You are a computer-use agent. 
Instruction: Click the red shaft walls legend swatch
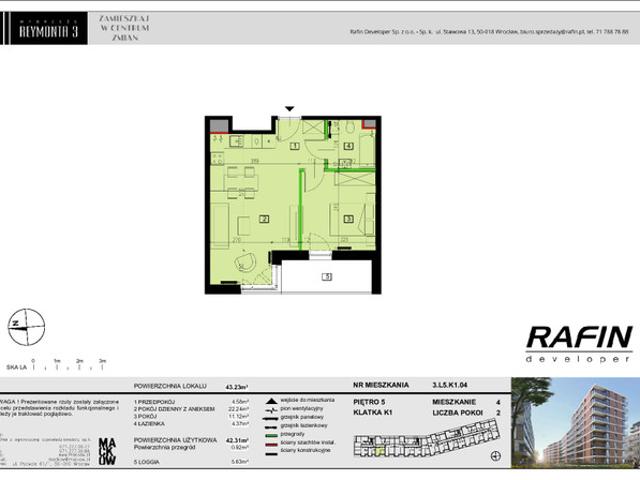(271, 444)
